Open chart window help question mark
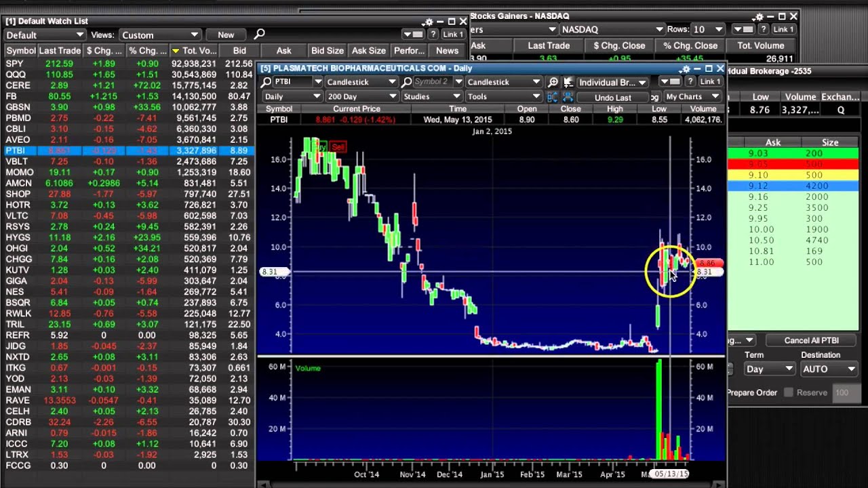Screen dimensions: 868x488 click(x=690, y=82)
